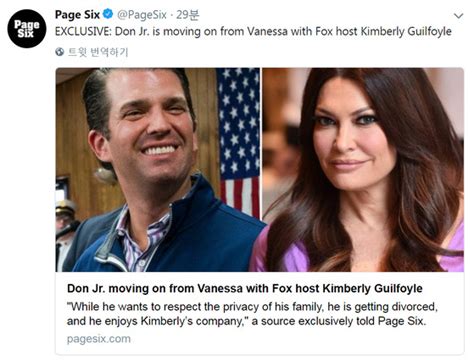Click the card description quote text
Image resolution: width=474 pixels, height=361 pixels.
pyautogui.click(x=252, y=314)
